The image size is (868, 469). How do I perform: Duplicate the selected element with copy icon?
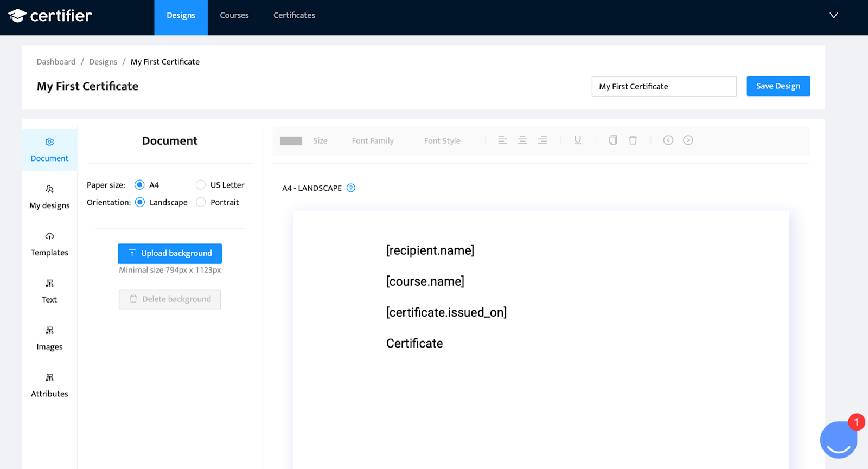pyautogui.click(x=613, y=140)
